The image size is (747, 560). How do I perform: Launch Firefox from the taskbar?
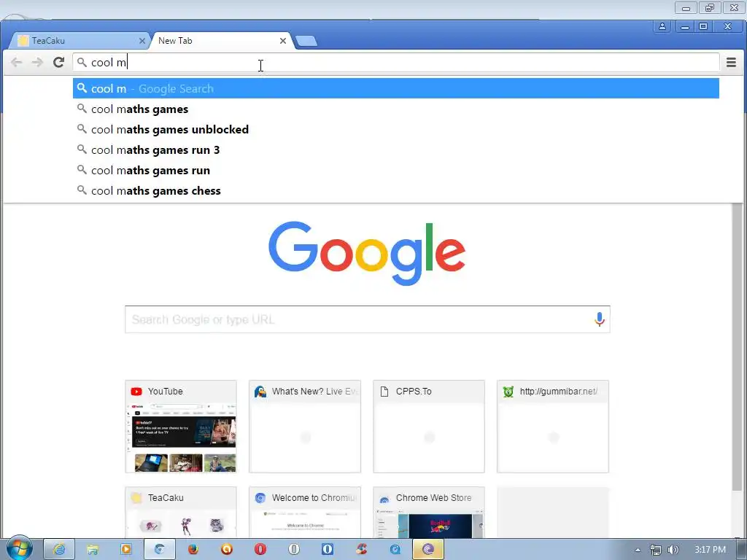(193, 550)
